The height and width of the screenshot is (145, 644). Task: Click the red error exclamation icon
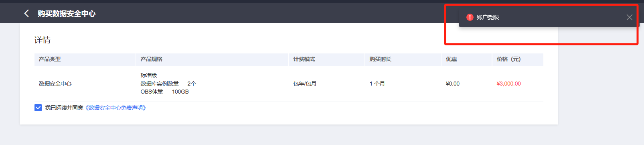pyautogui.click(x=470, y=17)
